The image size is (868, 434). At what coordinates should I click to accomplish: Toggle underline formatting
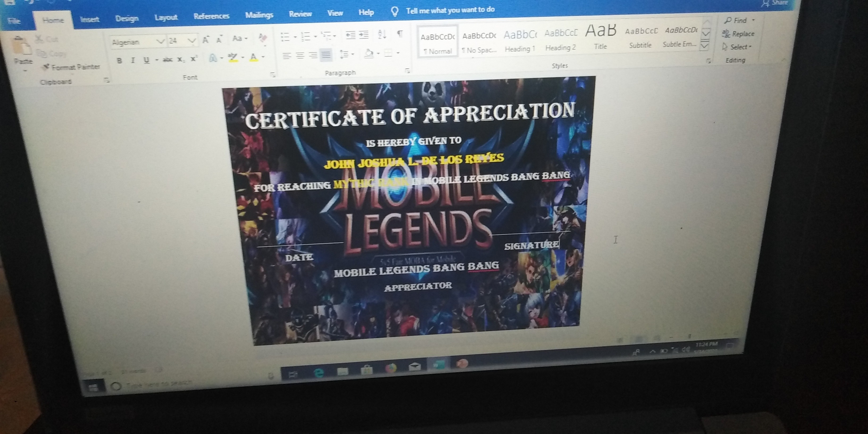146,60
